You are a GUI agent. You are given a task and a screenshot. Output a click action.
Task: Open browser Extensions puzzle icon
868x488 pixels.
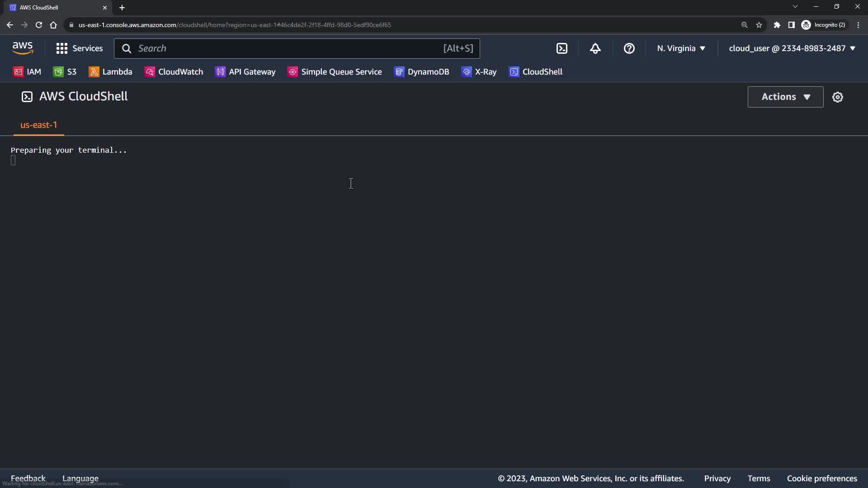(777, 25)
